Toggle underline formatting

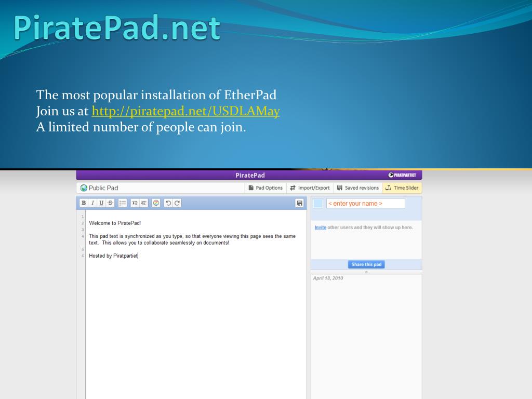click(x=101, y=203)
